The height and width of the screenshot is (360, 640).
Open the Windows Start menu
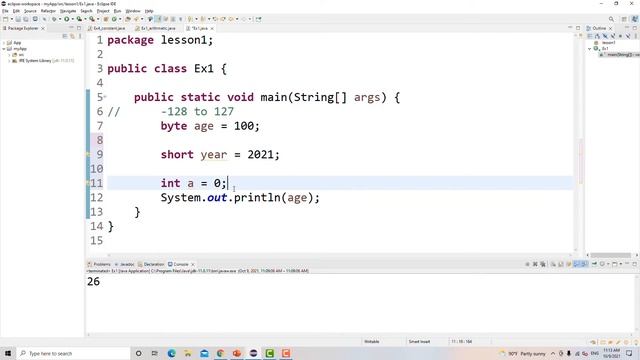coord(8,353)
